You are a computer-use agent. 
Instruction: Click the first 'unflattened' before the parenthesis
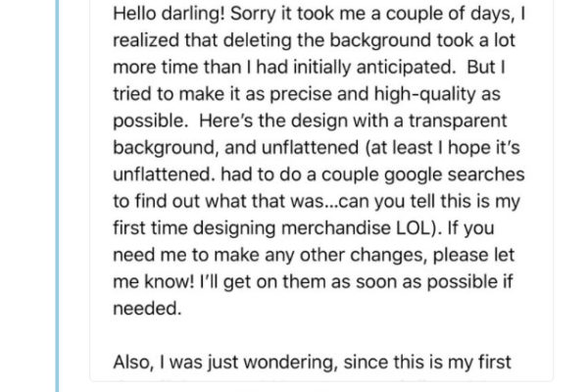(310, 147)
